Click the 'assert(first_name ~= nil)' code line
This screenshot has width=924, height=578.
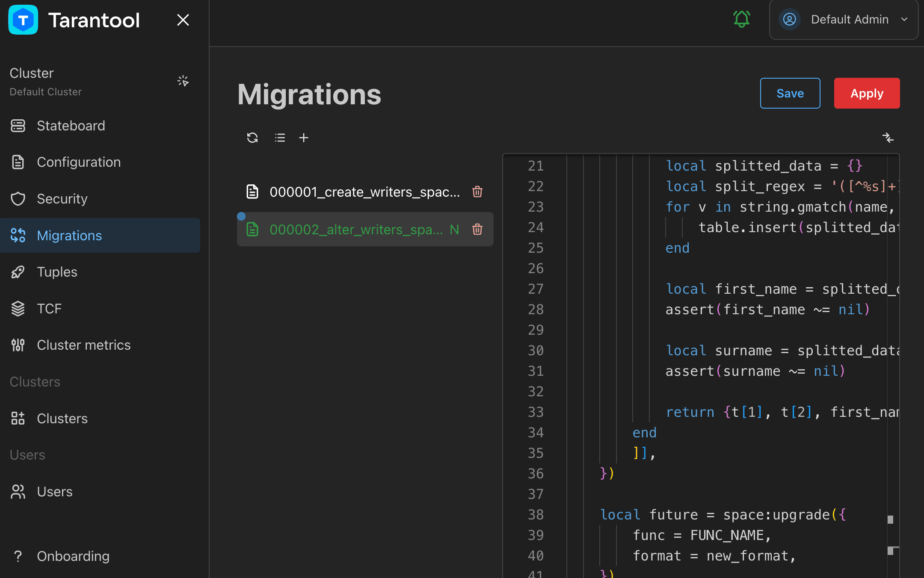(x=768, y=310)
